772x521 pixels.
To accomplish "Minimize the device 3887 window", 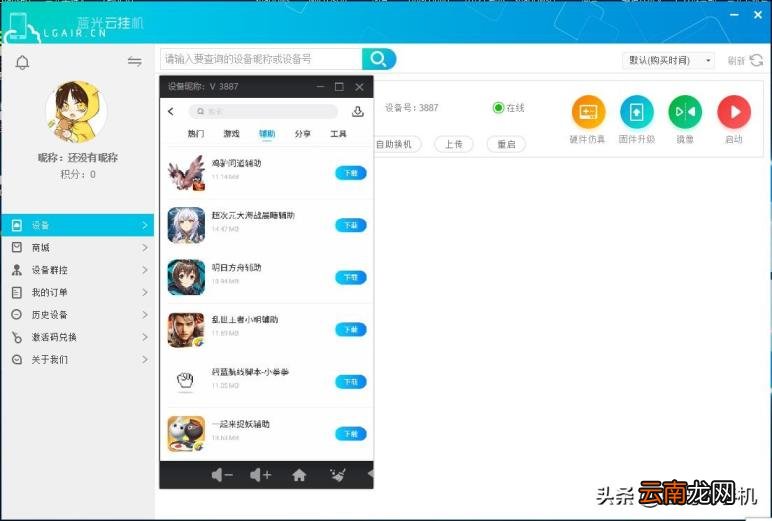I will click(x=321, y=87).
